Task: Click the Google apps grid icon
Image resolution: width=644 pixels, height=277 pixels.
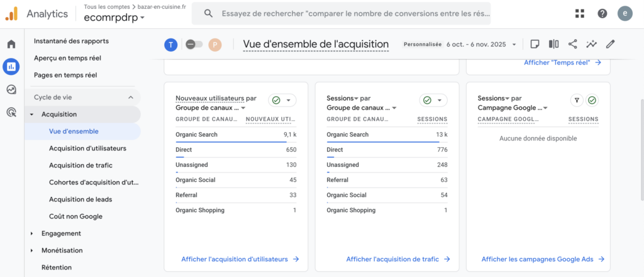Action: pos(579,14)
